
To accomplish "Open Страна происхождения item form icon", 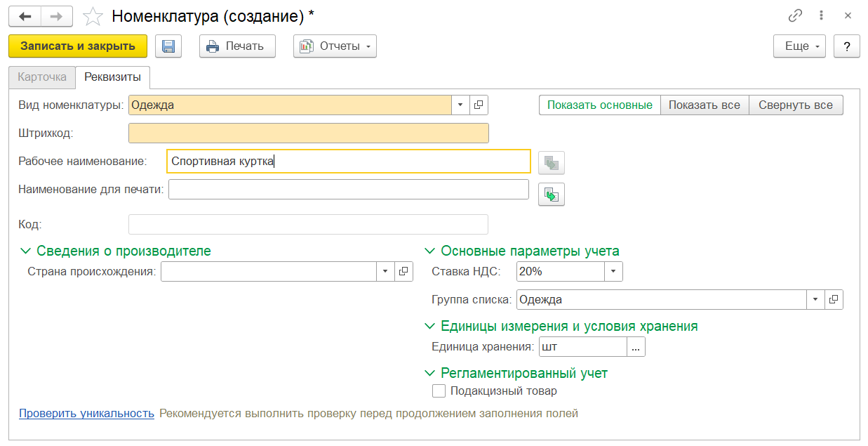I will (x=404, y=272).
